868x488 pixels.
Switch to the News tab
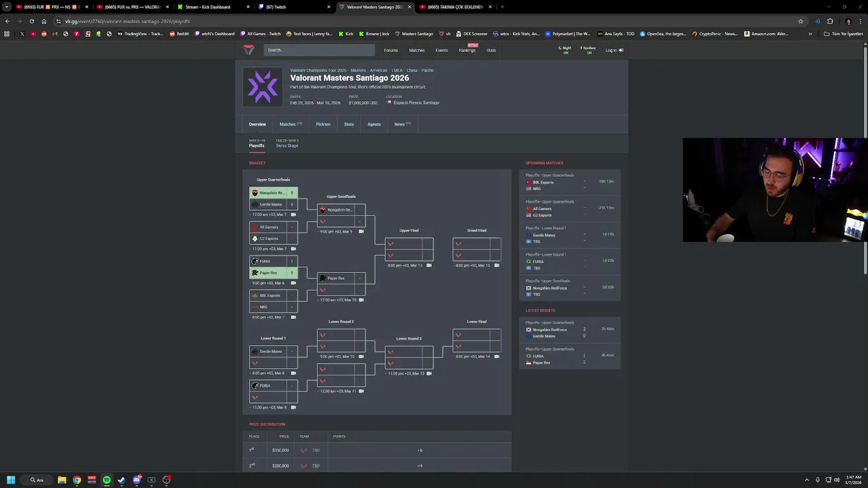pos(402,124)
